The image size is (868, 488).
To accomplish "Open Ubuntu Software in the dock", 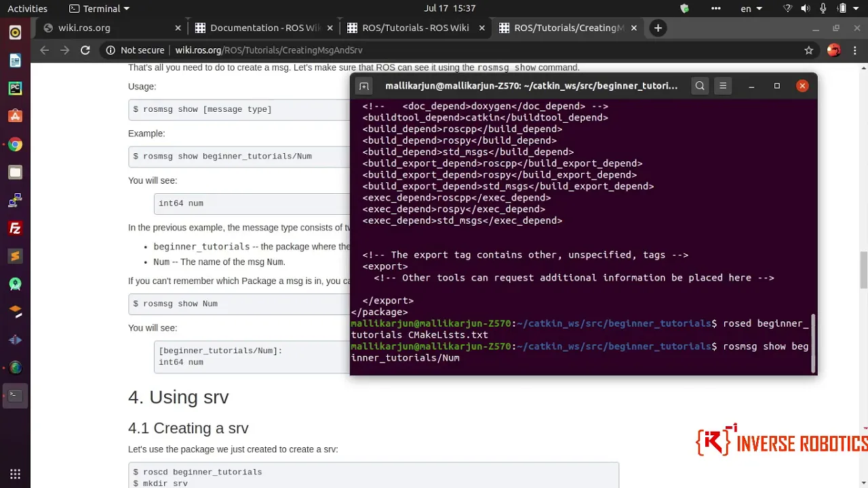I will click(15, 116).
